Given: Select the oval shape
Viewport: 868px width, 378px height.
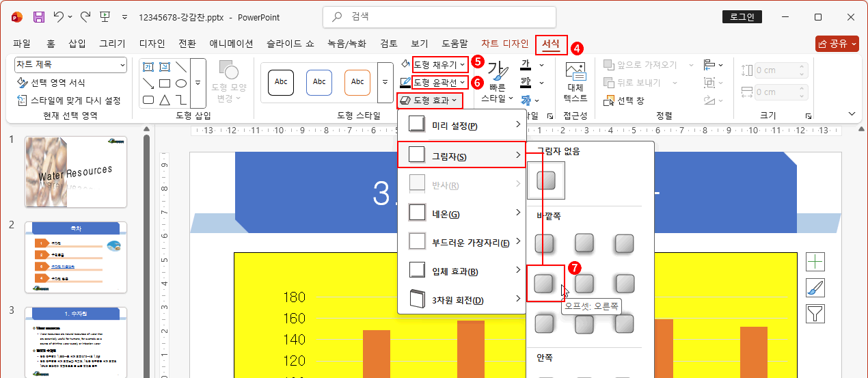Looking at the screenshot, I should [x=181, y=83].
